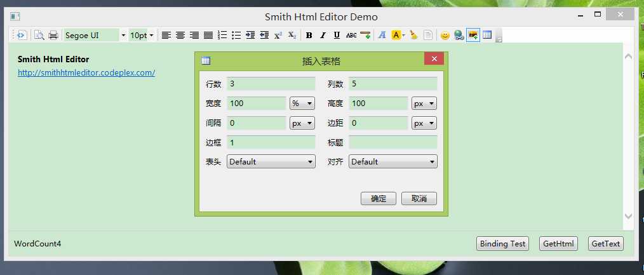Justify text alignment

pos(208,36)
